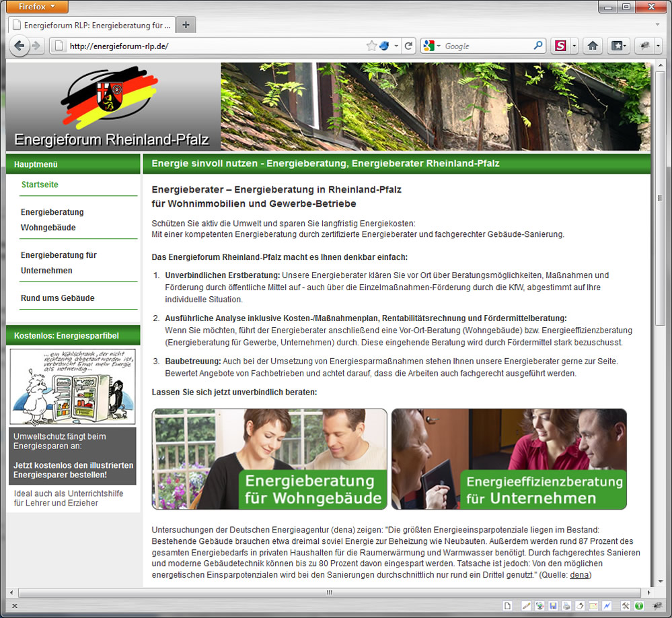Click the vertical scrollbar thumb

coord(660,198)
